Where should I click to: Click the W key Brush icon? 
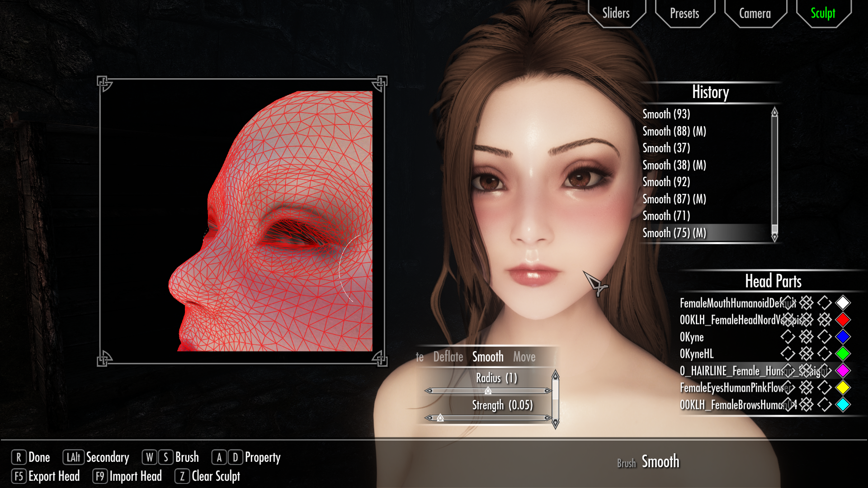150,457
